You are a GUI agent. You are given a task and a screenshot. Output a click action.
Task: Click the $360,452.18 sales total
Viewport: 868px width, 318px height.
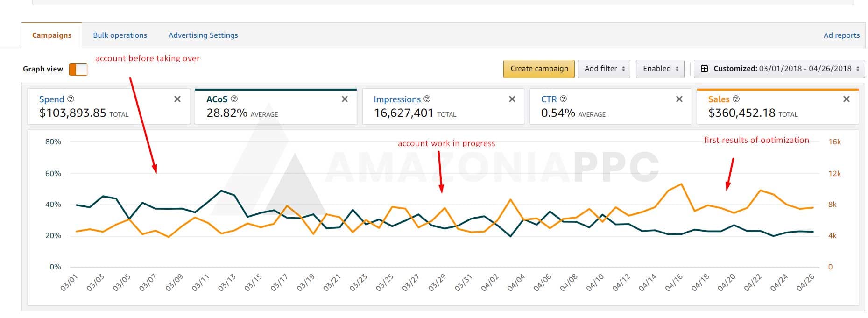(742, 113)
